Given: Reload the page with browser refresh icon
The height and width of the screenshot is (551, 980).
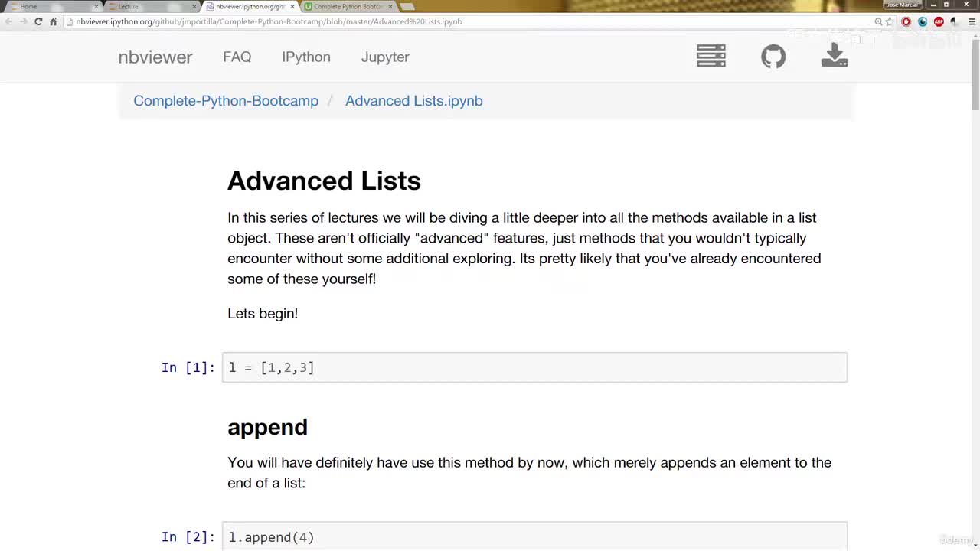Looking at the screenshot, I should pos(38,21).
